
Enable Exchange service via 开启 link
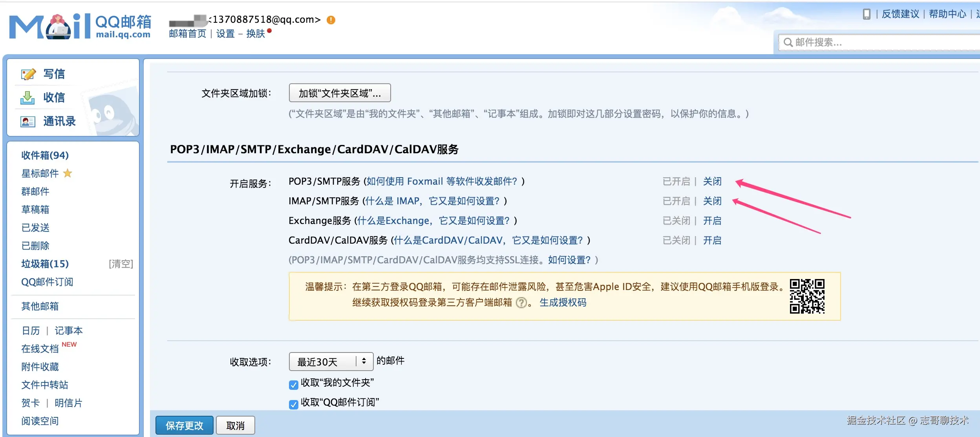(712, 220)
